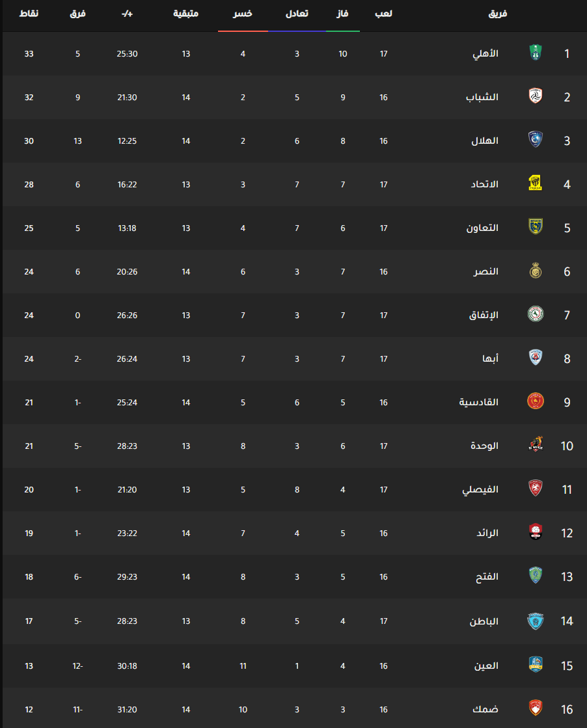The height and width of the screenshot is (728, 587).
Task: Click the أبها team row name
Action: (491, 358)
